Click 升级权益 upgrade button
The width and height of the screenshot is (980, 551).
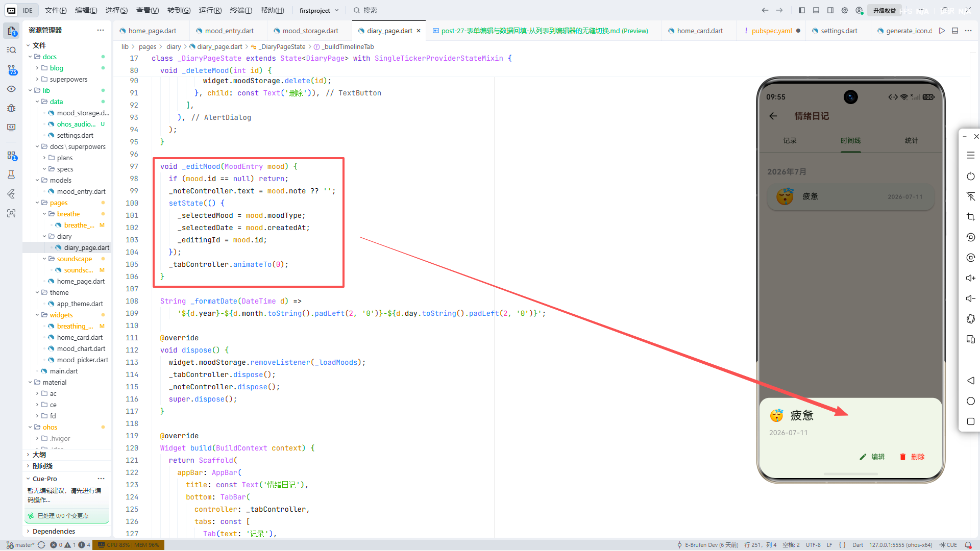884,10
